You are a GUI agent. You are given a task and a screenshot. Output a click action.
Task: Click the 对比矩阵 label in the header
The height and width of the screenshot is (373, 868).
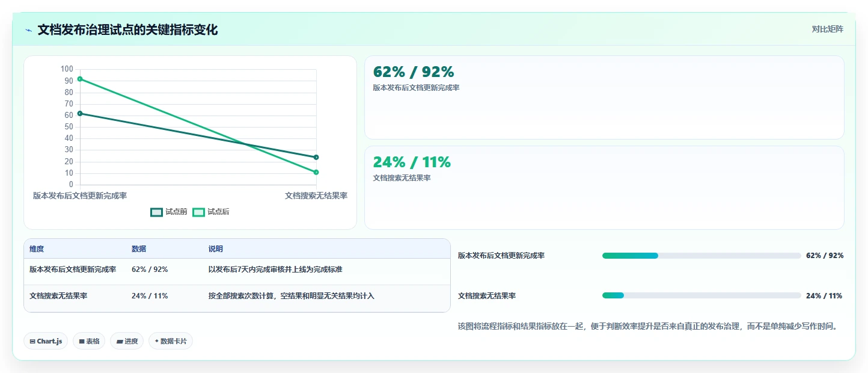(827, 29)
